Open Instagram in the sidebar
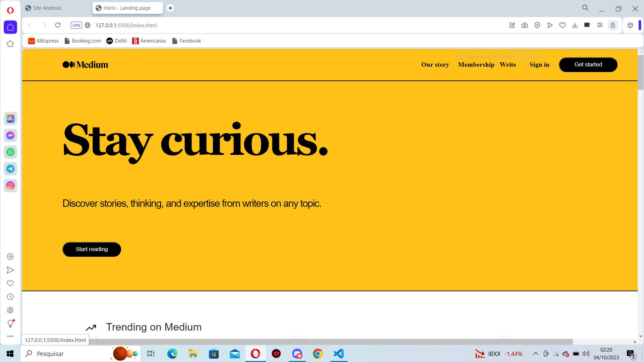Viewport: 644px width, 362px height. (x=10, y=186)
